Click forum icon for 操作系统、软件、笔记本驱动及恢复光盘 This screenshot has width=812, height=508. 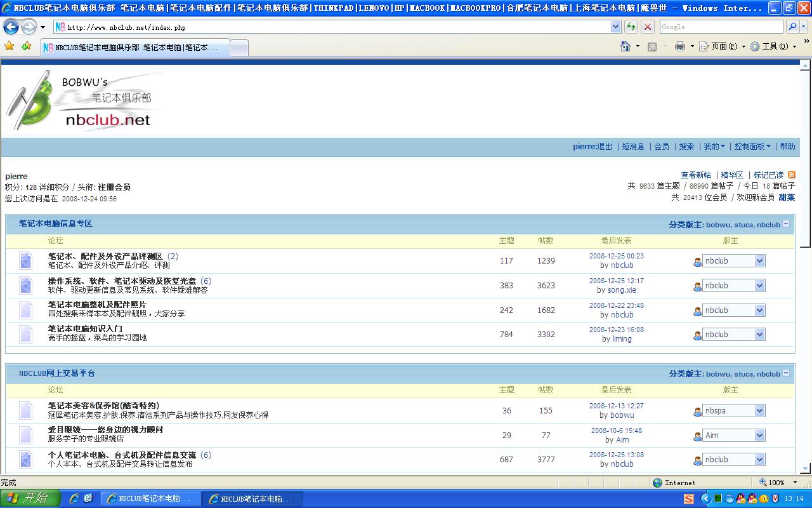point(25,285)
